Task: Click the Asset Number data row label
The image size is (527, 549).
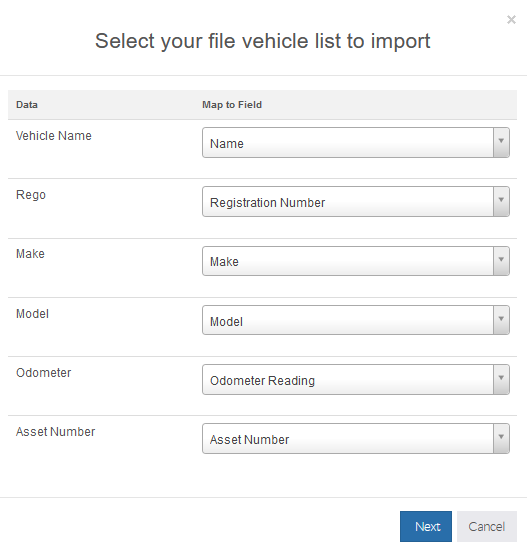Action: [55, 432]
